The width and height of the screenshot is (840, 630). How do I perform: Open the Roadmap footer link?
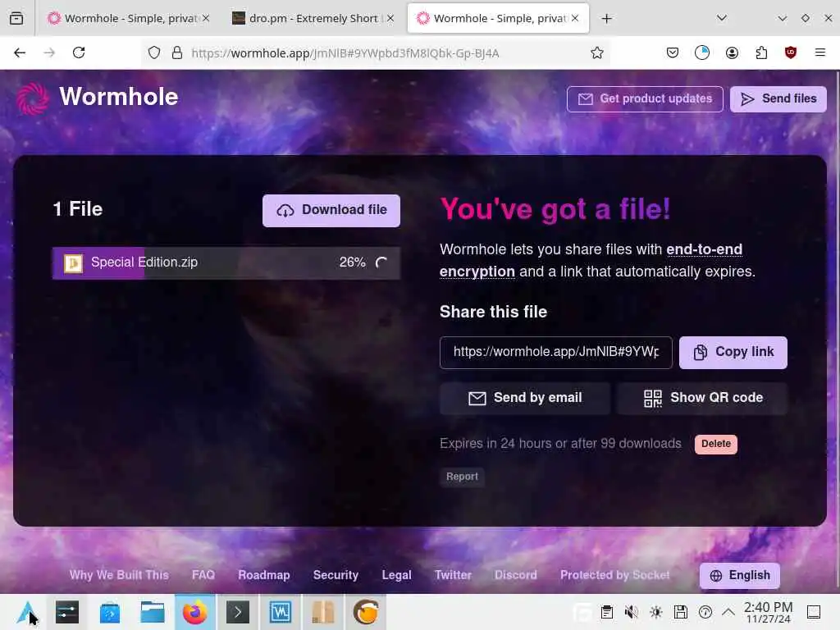click(x=263, y=575)
